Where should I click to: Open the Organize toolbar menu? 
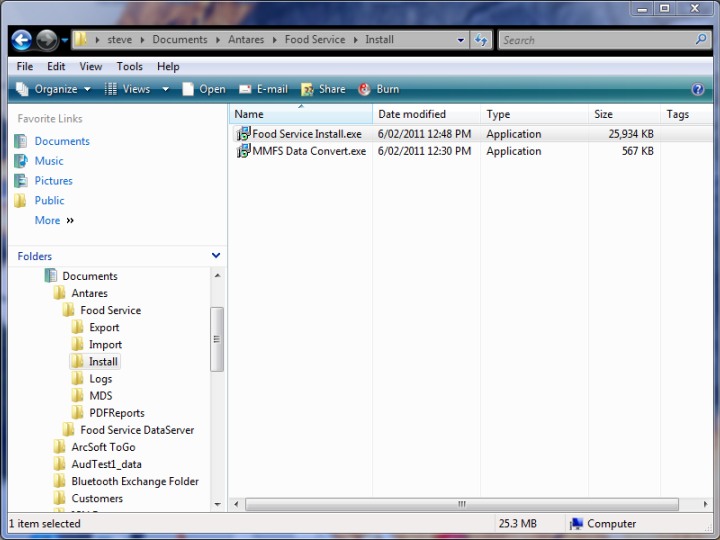pos(53,89)
